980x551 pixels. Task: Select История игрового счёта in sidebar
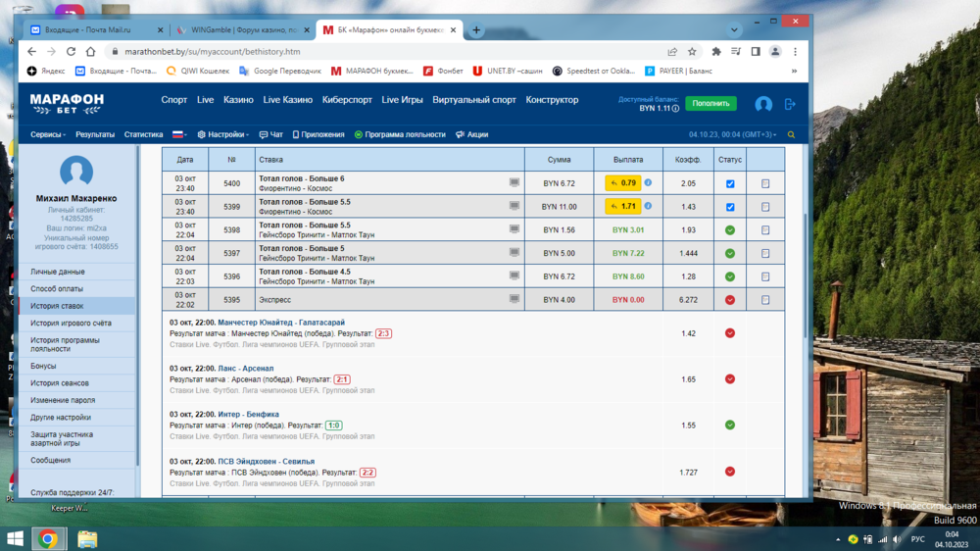tap(76, 323)
